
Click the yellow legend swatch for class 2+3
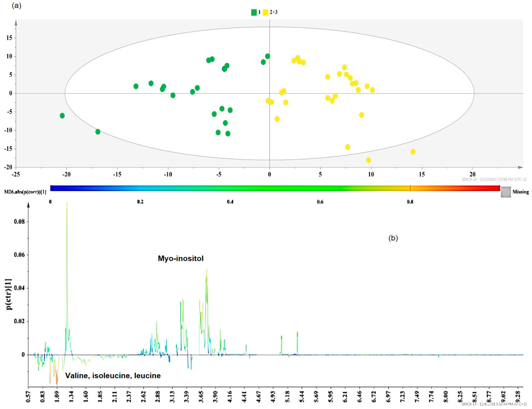coord(265,12)
